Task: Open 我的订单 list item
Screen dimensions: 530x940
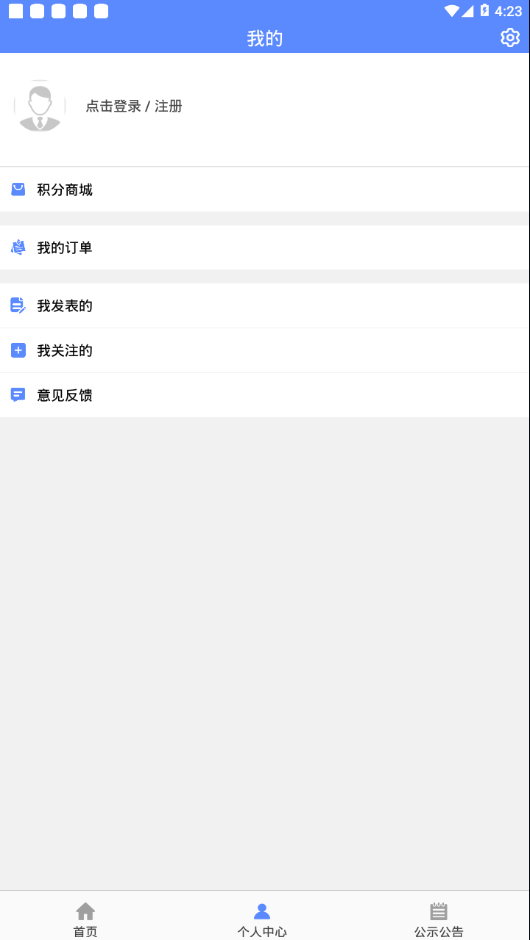Action: pos(264,248)
